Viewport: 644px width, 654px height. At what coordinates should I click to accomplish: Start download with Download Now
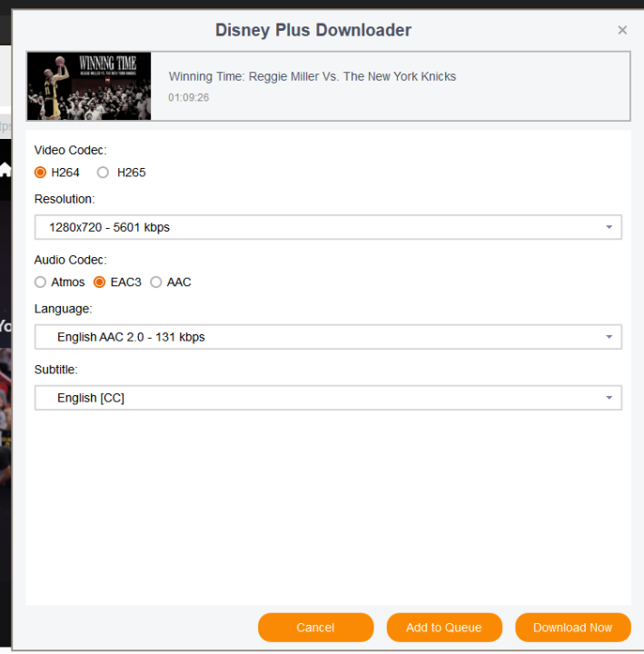pos(572,628)
